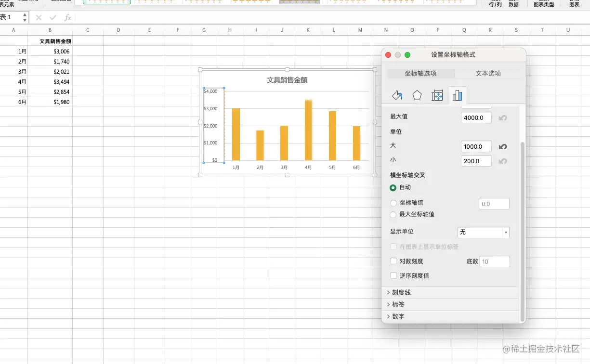Open the Effects pentagon tab

coord(417,95)
